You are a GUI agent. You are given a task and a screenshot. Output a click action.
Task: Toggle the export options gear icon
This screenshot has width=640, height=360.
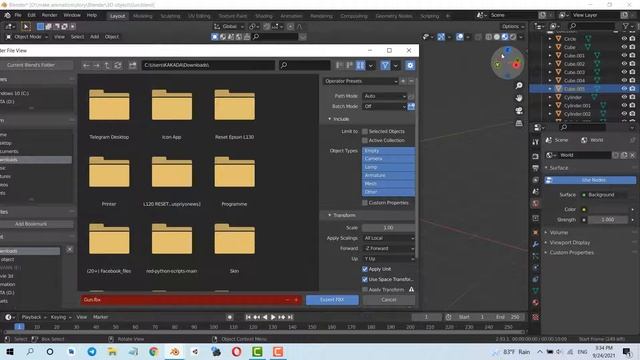pos(410,65)
